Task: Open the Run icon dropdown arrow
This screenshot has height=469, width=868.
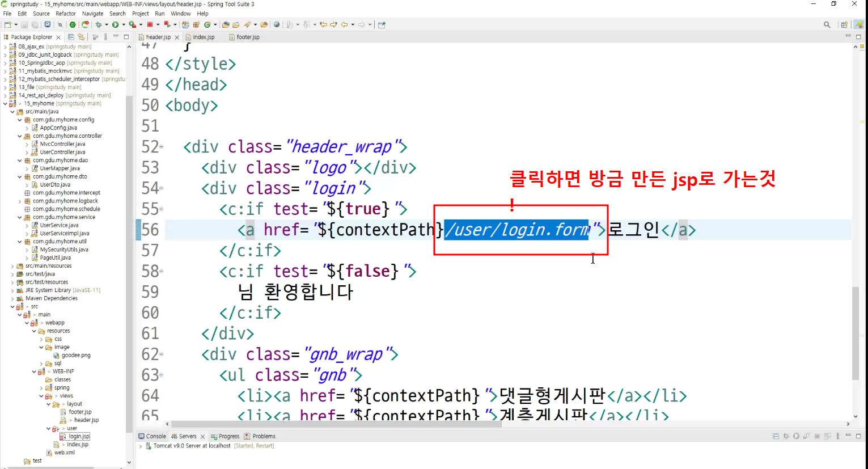Action: (124, 24)
